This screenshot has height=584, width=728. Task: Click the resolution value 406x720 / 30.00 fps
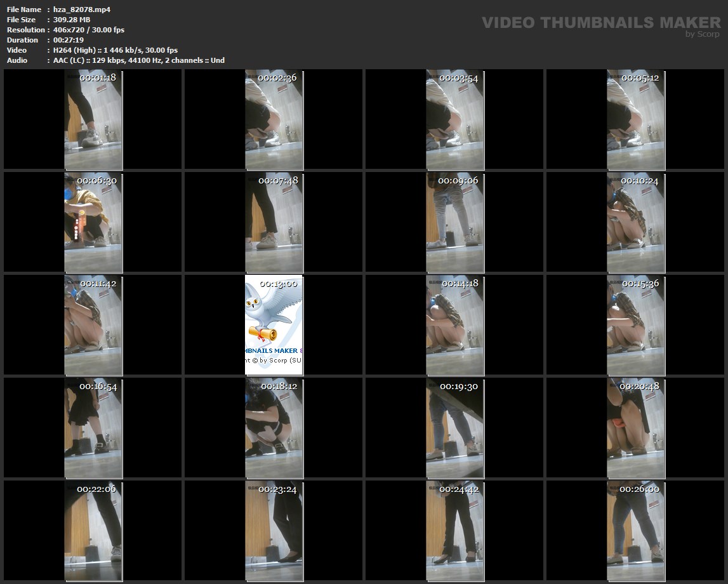(x=89, y=30)
